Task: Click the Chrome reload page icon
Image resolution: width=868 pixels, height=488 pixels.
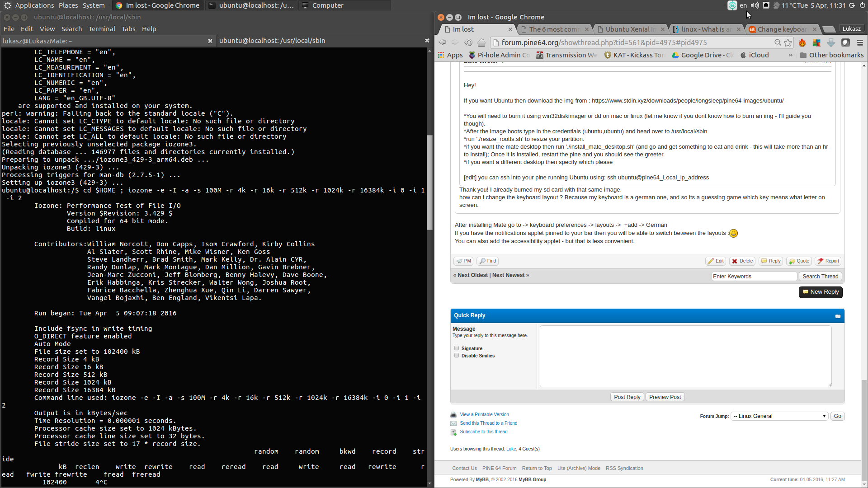Action: pos(468,42)
